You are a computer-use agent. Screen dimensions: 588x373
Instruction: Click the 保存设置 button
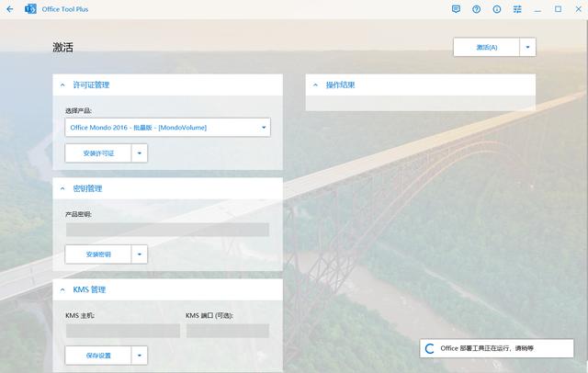(x=98, y=356)
